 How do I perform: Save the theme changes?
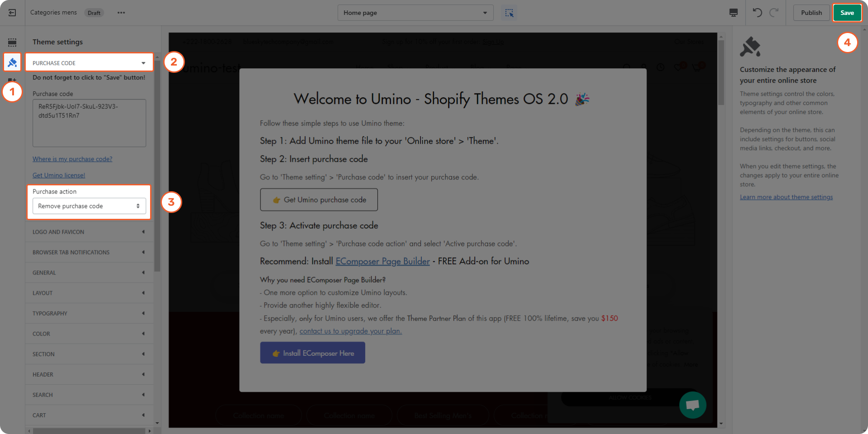[847, 13]
